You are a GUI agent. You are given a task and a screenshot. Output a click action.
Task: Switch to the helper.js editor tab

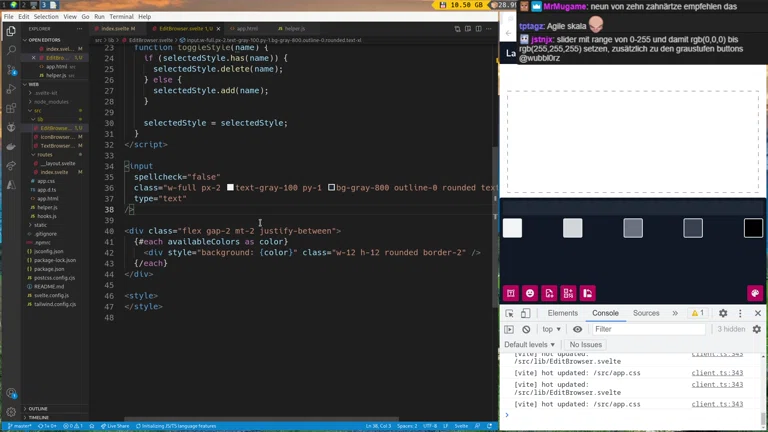tap(292, 29)
